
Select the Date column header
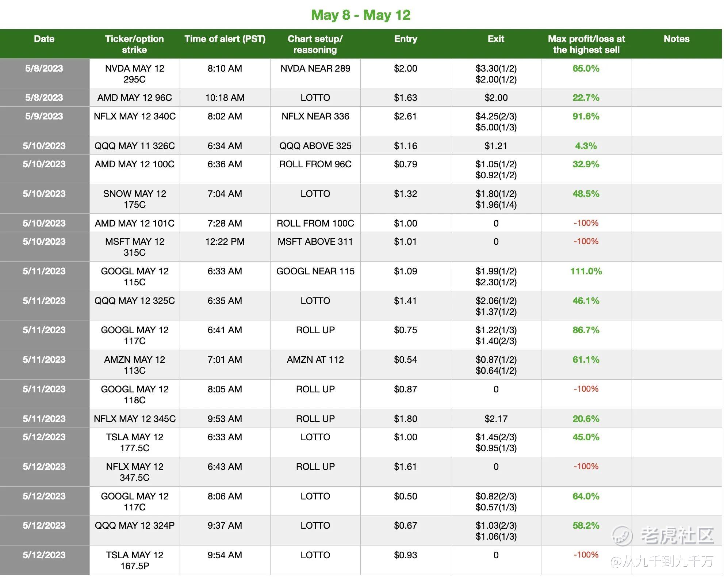pyautogui.click(x=44, y=39)
